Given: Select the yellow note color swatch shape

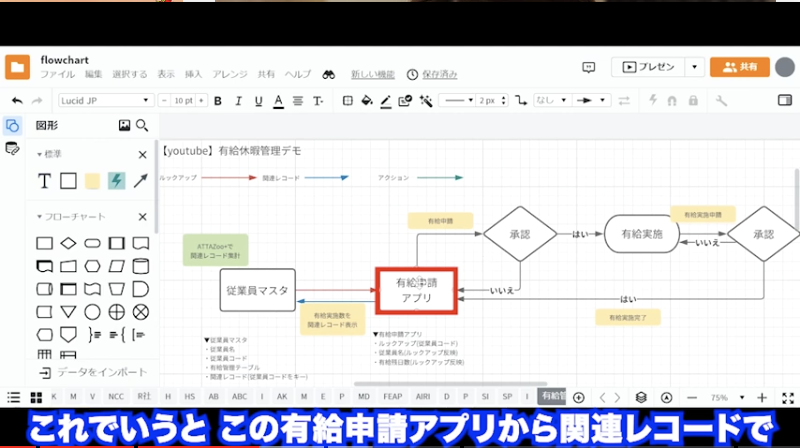Looking at the screenshot, I should tap(92, 181).
